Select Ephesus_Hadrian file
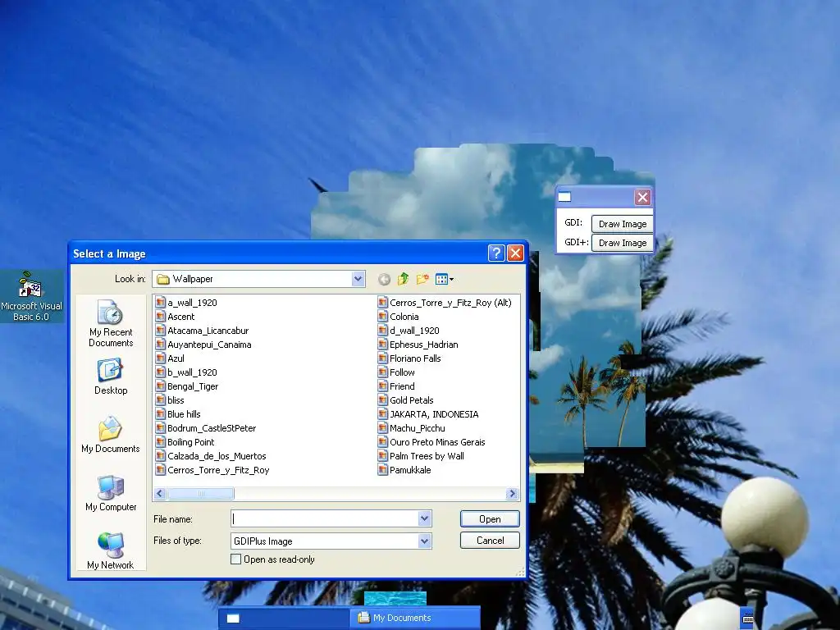The width and height of the screenshot is (840, 630). (418, 345)
